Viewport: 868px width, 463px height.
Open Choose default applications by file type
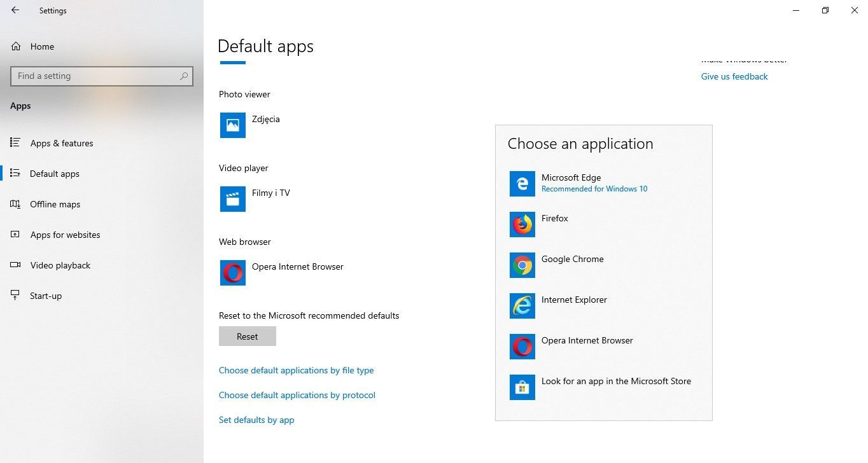296,370
